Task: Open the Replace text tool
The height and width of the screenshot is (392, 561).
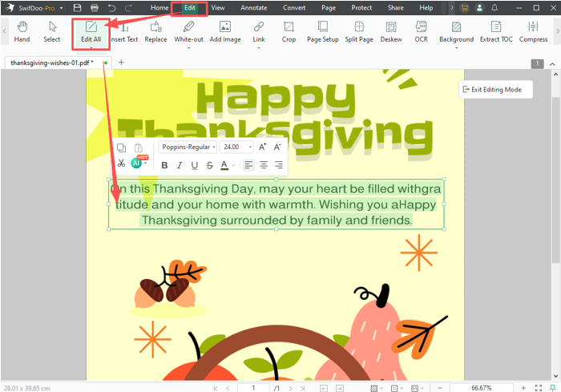Action: [x=155, y=32]
